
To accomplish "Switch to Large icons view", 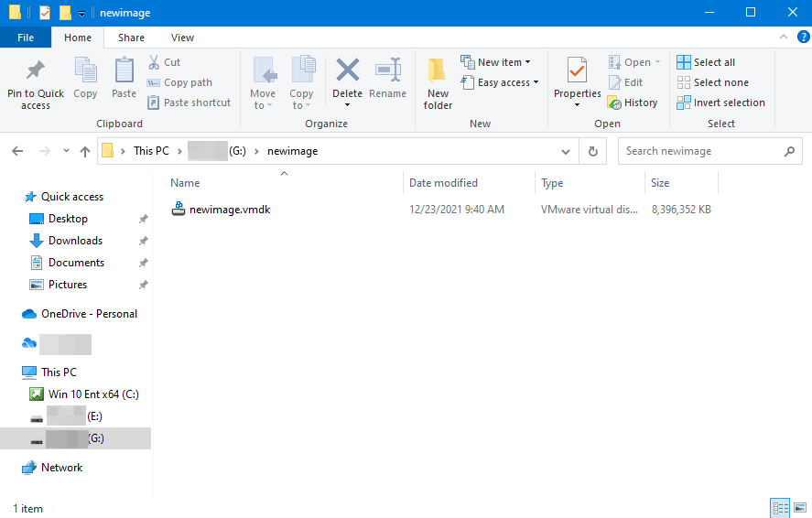I will tap(800, 508).
